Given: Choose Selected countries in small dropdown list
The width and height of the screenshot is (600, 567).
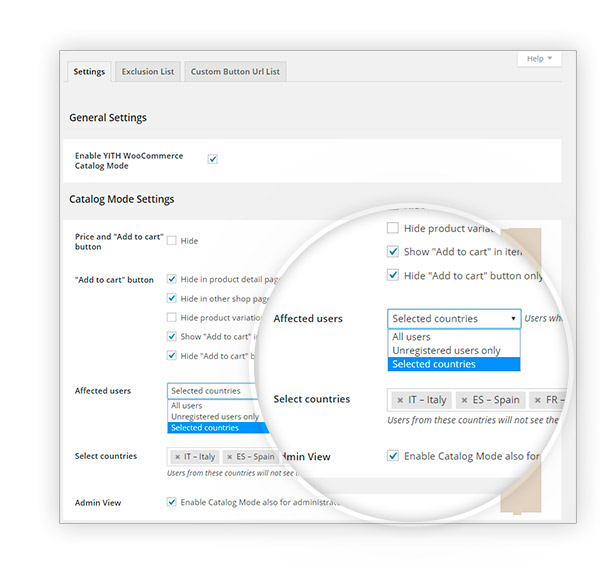Looking at the screenshot, I should [x=218, y=427].
